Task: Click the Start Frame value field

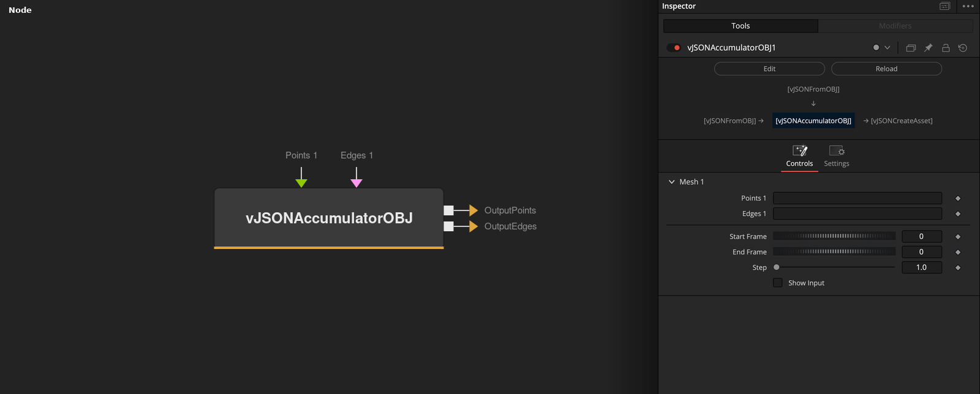Action: tap(922, 236)
